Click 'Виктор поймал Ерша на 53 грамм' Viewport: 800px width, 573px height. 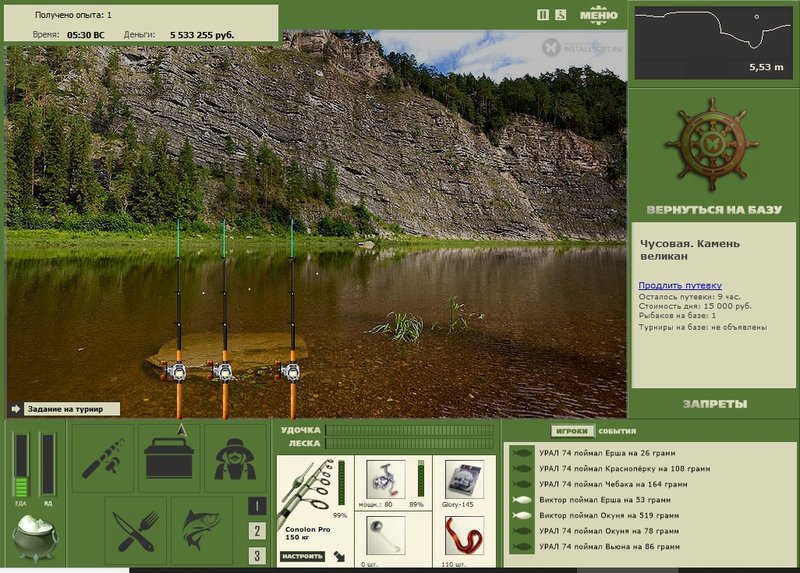605,500
